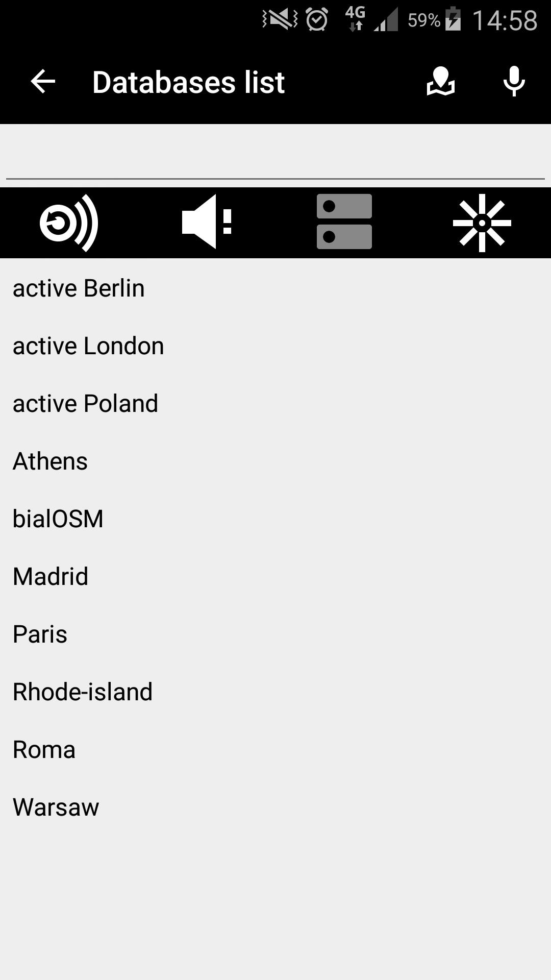Open the Athens database entry
Screen dimensions: 551x980
click(x=51, y=461)
